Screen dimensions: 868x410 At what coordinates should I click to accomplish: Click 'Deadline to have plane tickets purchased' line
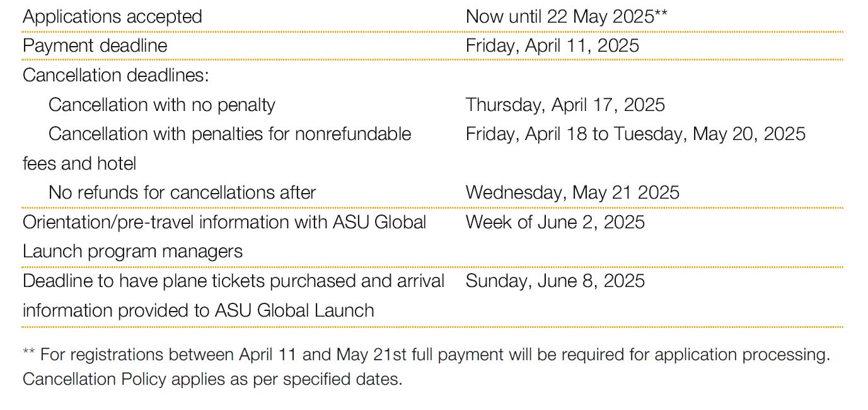[x=234, y=281]
